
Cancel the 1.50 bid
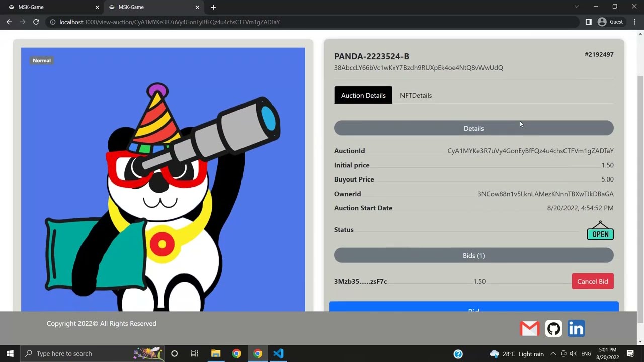coord(593,281)
